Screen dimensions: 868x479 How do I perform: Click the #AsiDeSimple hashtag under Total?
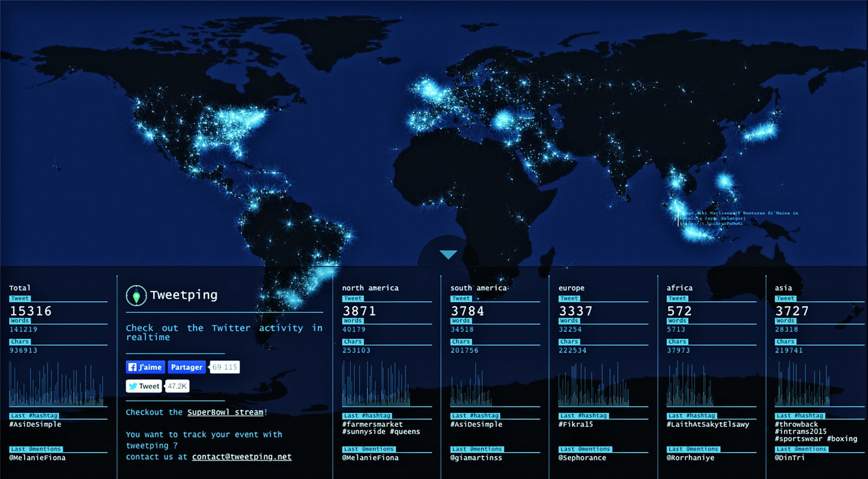tap(35, 424)
